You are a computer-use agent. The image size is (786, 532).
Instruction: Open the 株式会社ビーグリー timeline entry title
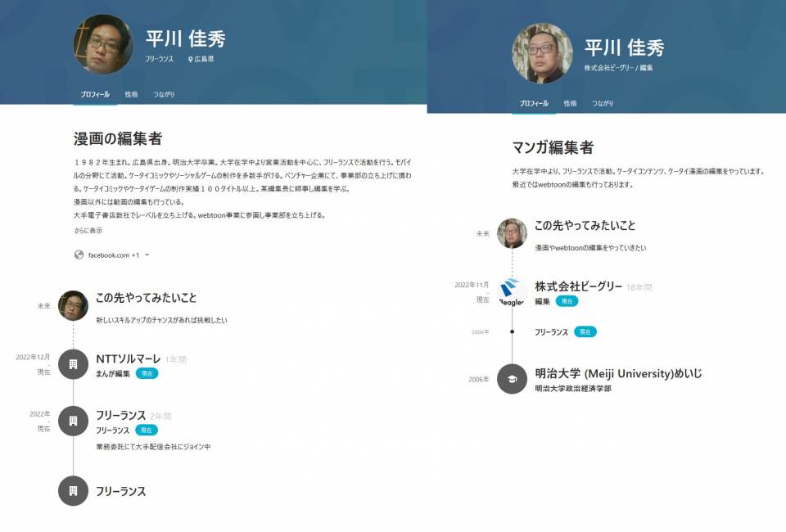click(x=578, y=286)
